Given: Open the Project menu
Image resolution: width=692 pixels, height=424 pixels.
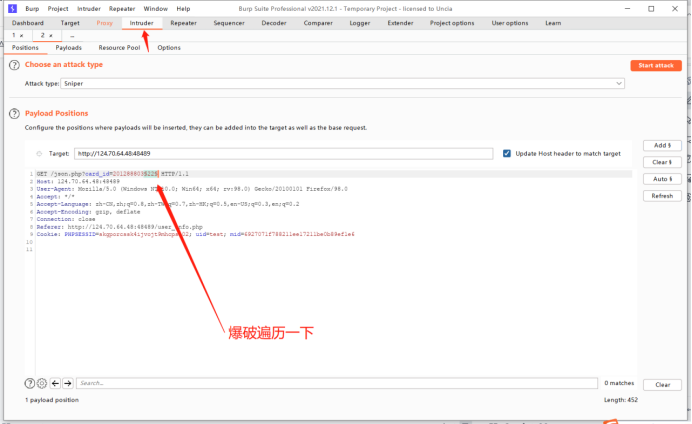Looking at the screenshot, I should (58, 9).
